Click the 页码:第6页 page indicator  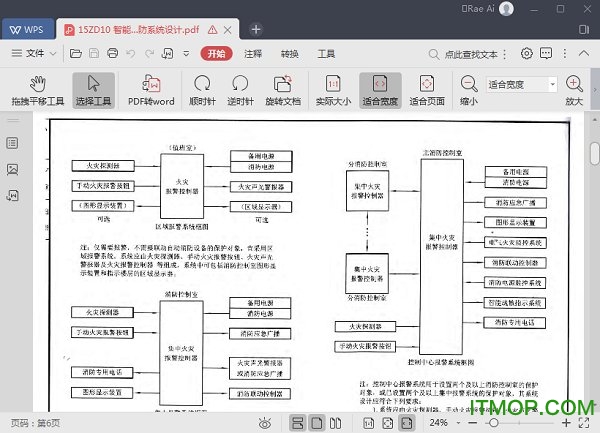tap(35, 423)
